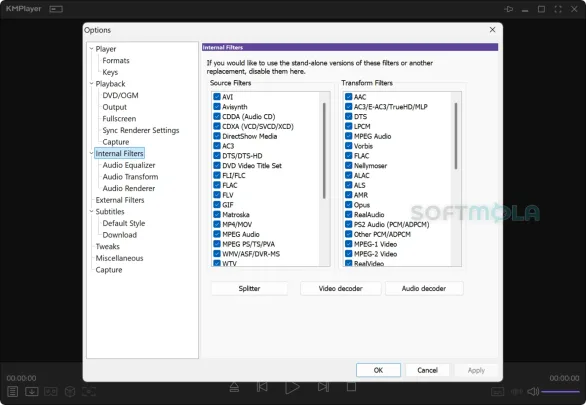Select Default Style under Subtitles
This screenshot has width=586, height=405.
coord(124,223)
